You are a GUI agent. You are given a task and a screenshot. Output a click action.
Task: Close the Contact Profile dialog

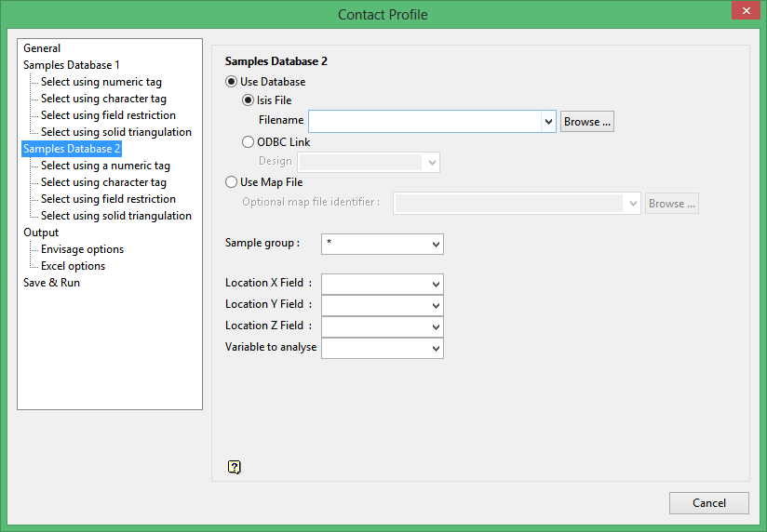click(x=743, y=12)
